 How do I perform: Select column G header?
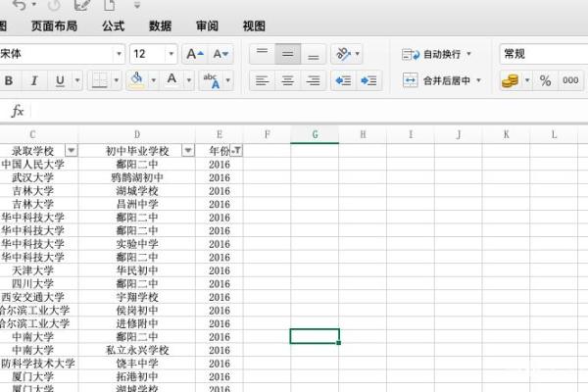tap(315, 134)
